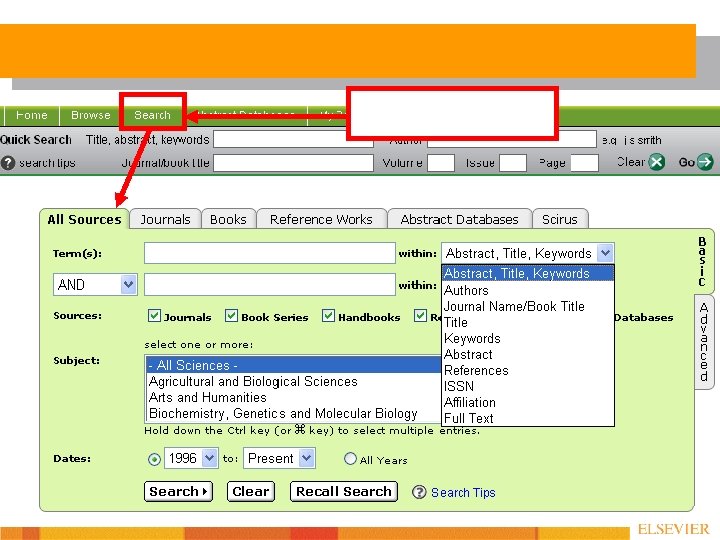Switch to the Journals tab
This screenshot has width=720, height=540.
[x=165, y=219]
